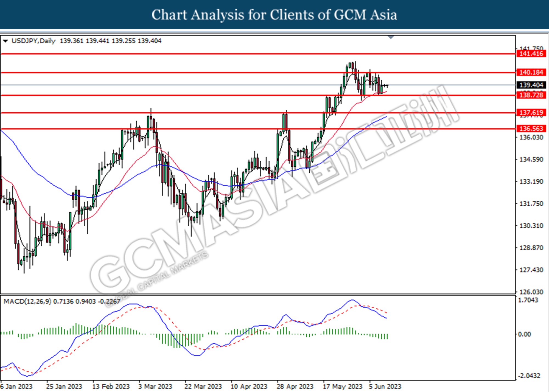Click the 13 Feb 2023 date label
Viewport: 549px width, 392px height.
(111, 386)
